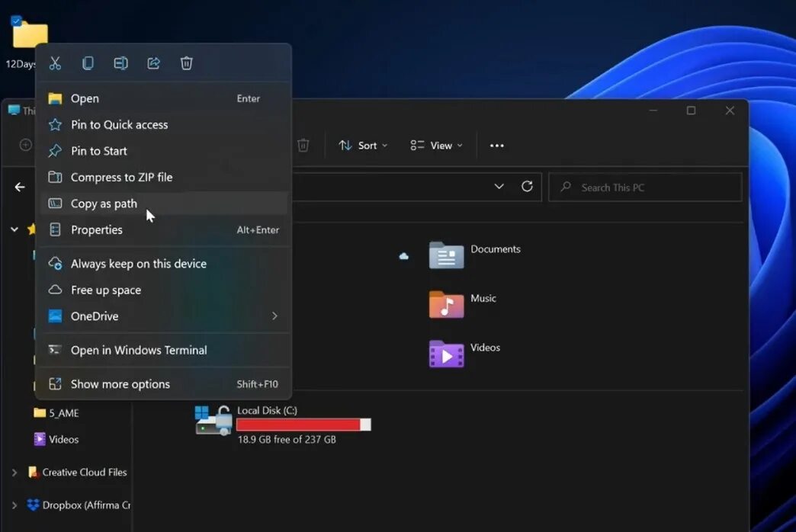Click the Copy icon in the context menu

point(88,62)
